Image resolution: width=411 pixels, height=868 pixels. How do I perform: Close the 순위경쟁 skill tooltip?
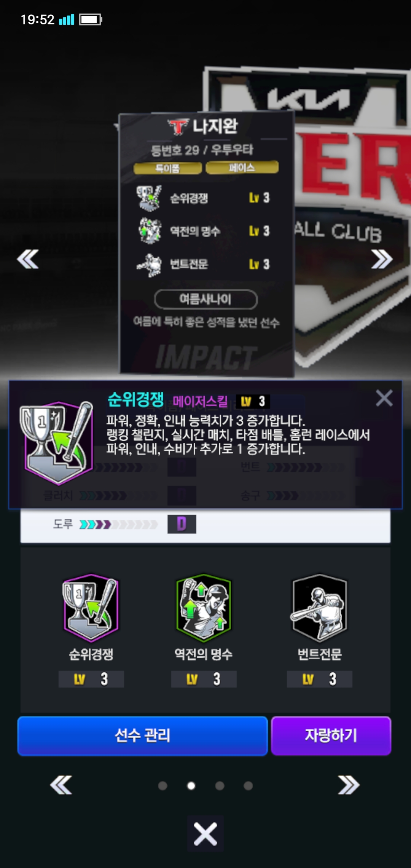384,398
